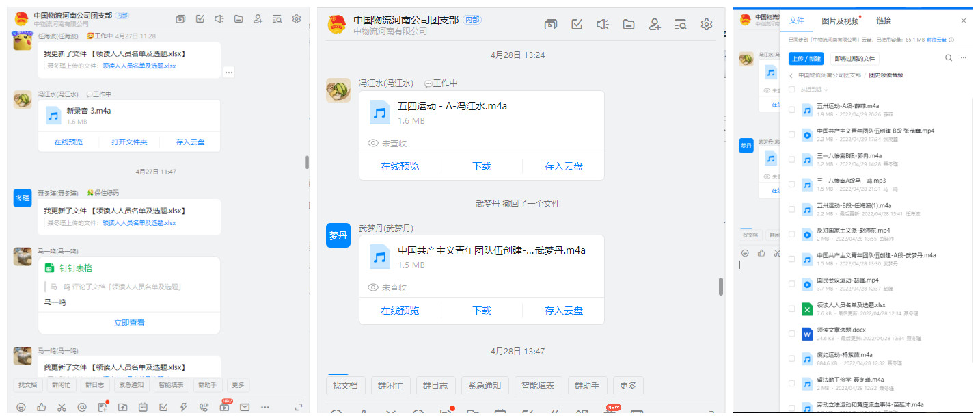
Task: Open the ... menu beside files panel search
Action: click(962, 58)
